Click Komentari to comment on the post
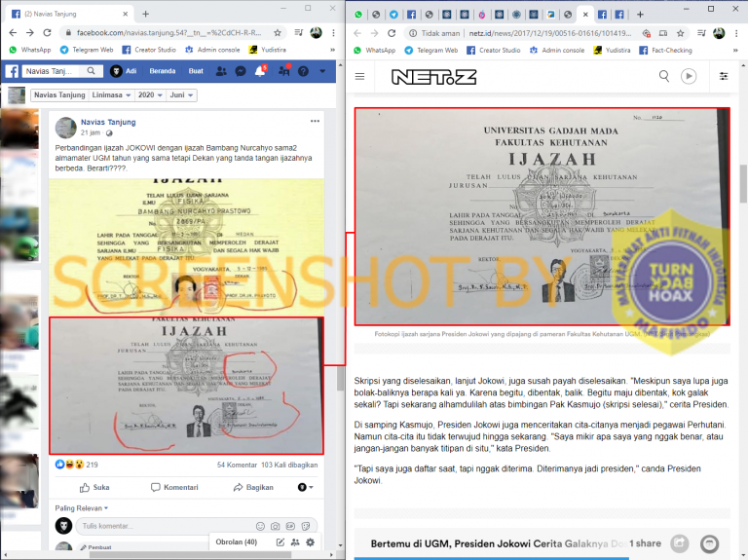This screenshot has height=560, width=748. point(174,487)
